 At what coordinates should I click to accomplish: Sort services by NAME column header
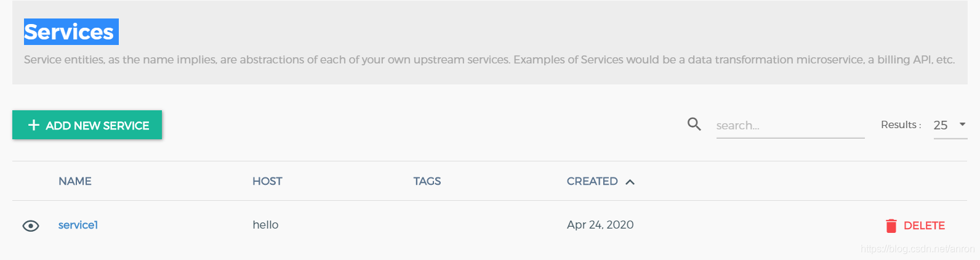click(75, 181)
